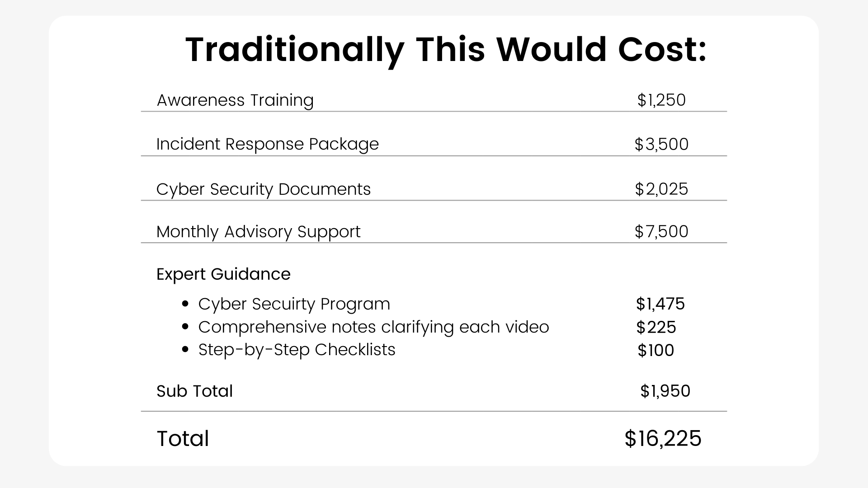
Task: Click the $3,500 amount
Action: [661, 145]
